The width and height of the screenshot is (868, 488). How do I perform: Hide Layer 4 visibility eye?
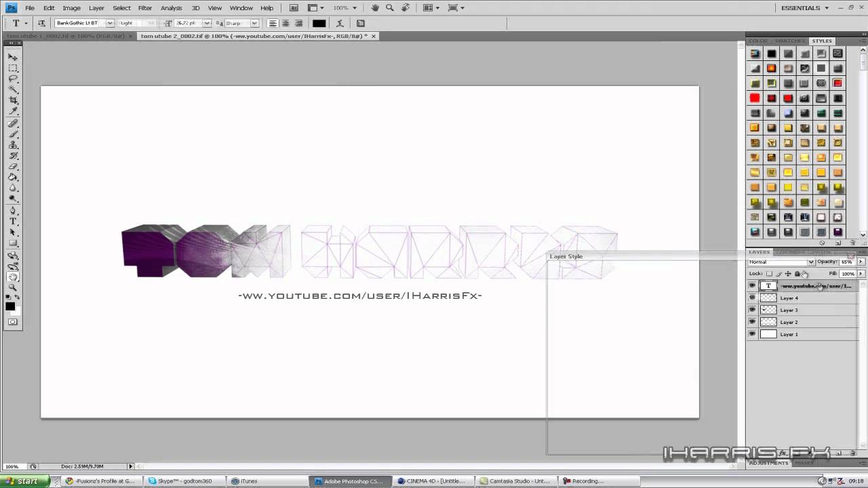(x=752, y=298)
